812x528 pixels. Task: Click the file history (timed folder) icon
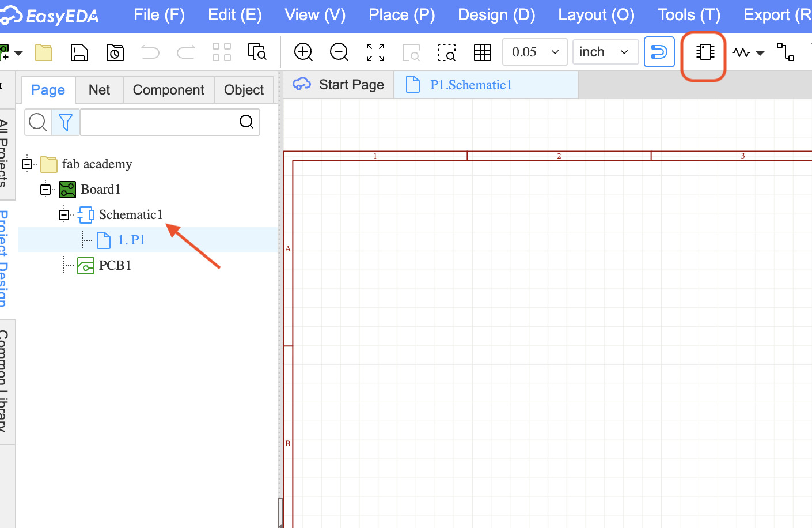(115, 52)
